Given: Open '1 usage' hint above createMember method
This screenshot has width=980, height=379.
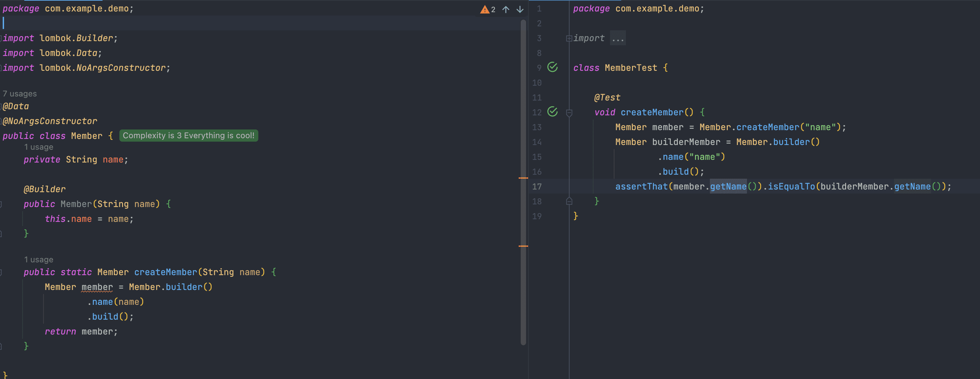Looking at the screenshot, I should pos(38,260).
